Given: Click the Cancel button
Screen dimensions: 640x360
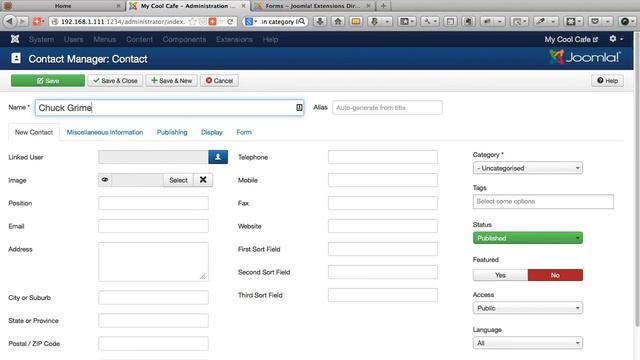Looking at the screenshot, I should tap(219, 81).
